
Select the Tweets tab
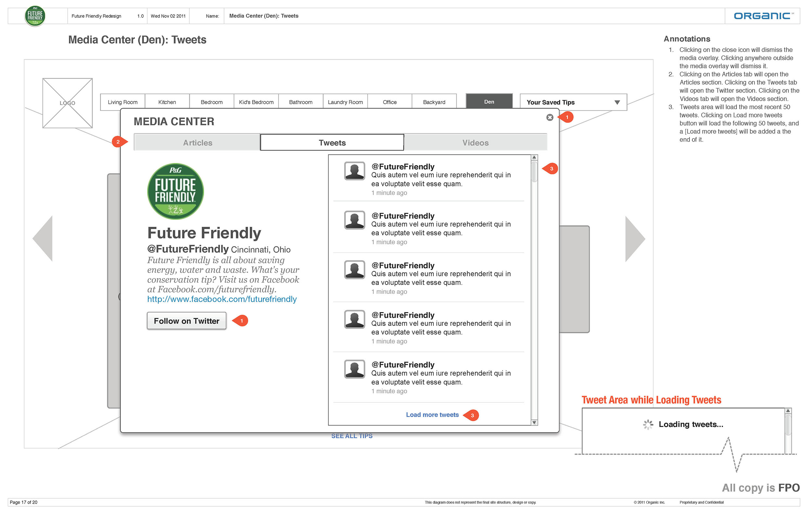[x=332, y=142]
